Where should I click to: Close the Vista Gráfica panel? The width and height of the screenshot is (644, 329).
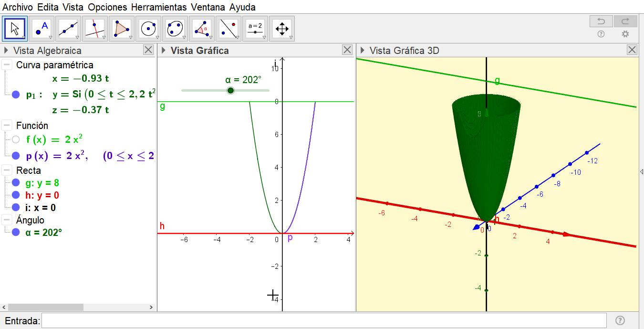[347, 50]
